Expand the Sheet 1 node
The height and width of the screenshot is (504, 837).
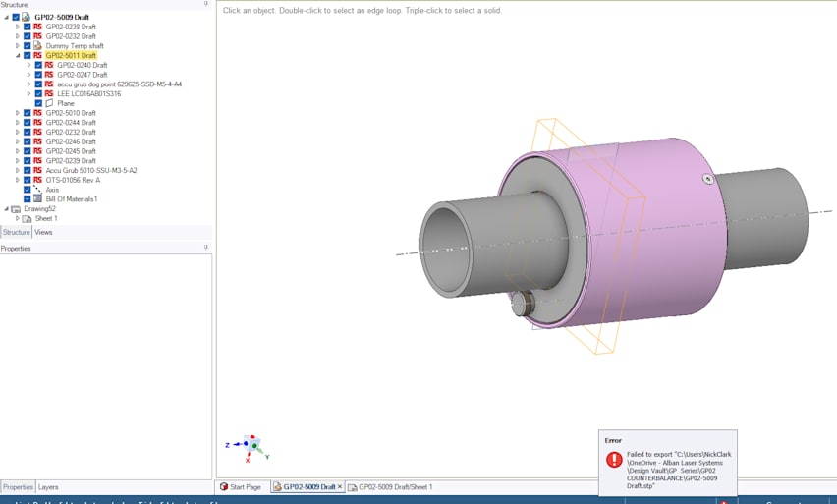click(x=17, y=218)
